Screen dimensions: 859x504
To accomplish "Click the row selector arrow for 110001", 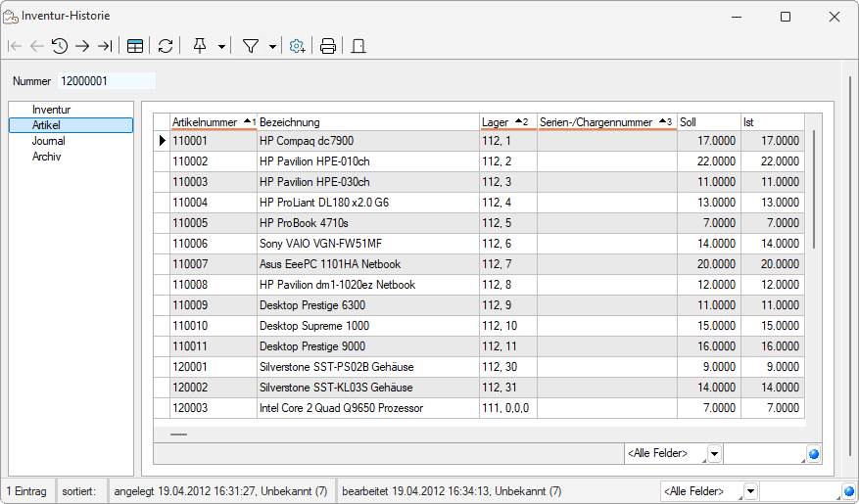I will (162, 141).
